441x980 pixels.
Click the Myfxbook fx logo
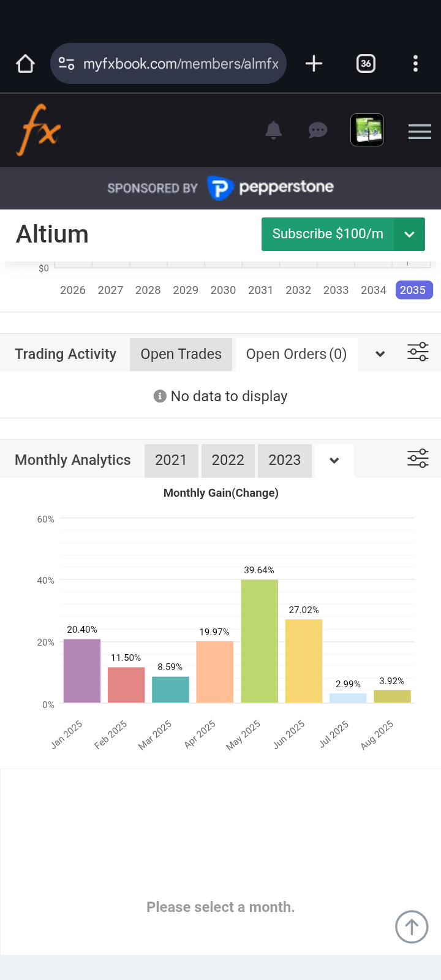[39, 130]
